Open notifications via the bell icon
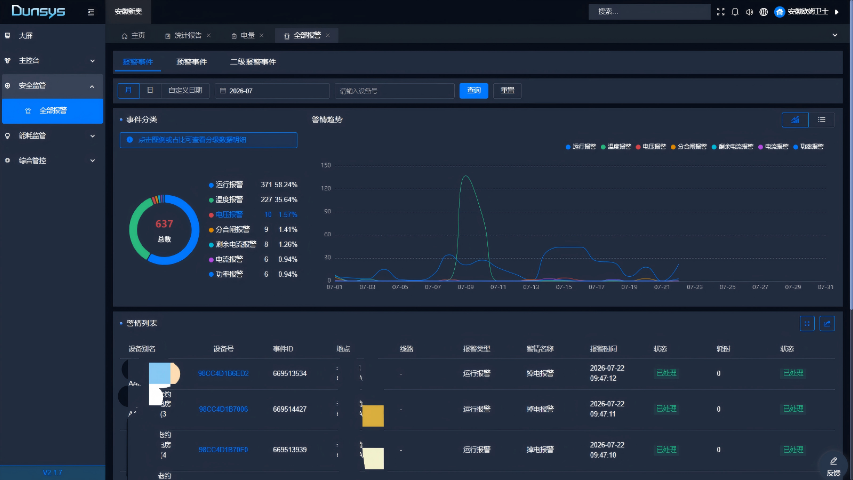853x480 pixels. click(735, 11)
